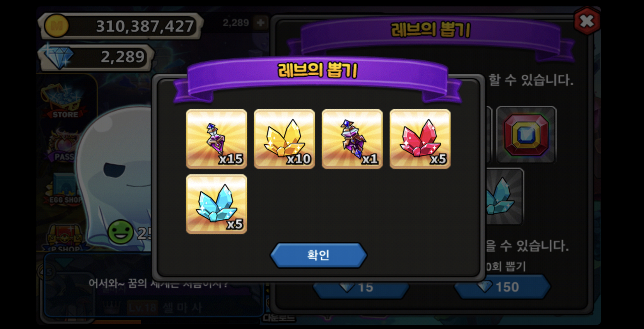Open the STORE treasure chest icon
Image resolution: width=644 pixels, height=329 pixels.
pyautogui.click(x=65, y=102)
